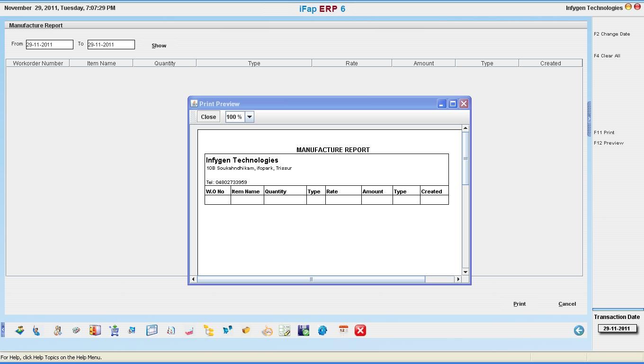This screenshot has height=364, width=644.
Task: Click the Print Preview toolbar drag grip
Action: [x=193, y=117]
